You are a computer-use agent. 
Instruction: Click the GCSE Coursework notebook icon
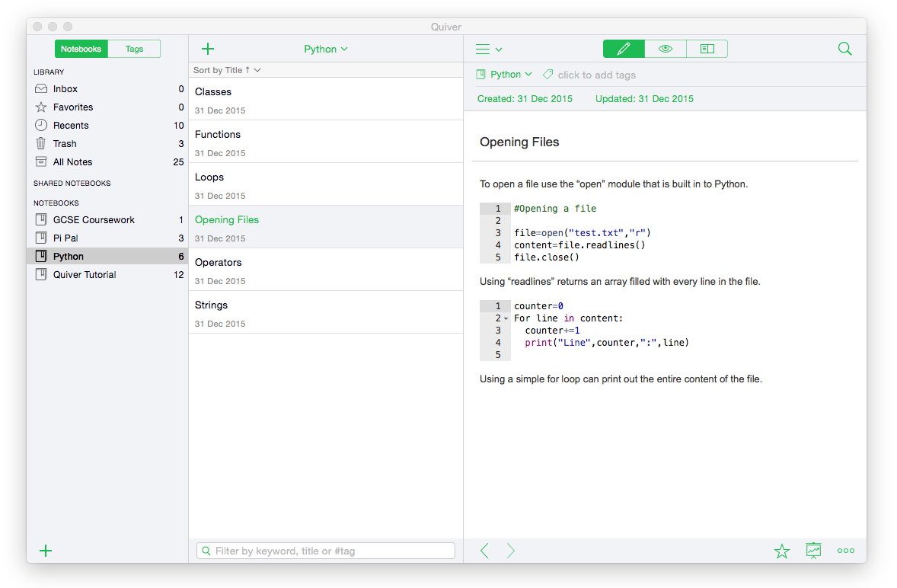[x=41, y=219]
